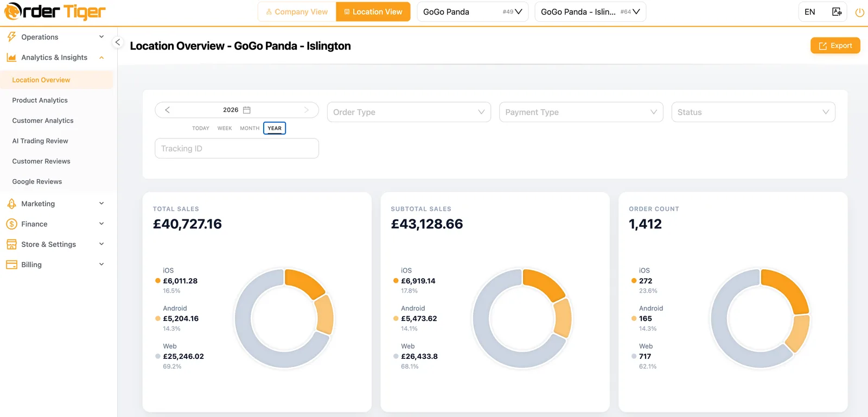The height and width of the screenshot is (417, 868).
Task: Click the Order Count donut chart
Action: point(760,319)
